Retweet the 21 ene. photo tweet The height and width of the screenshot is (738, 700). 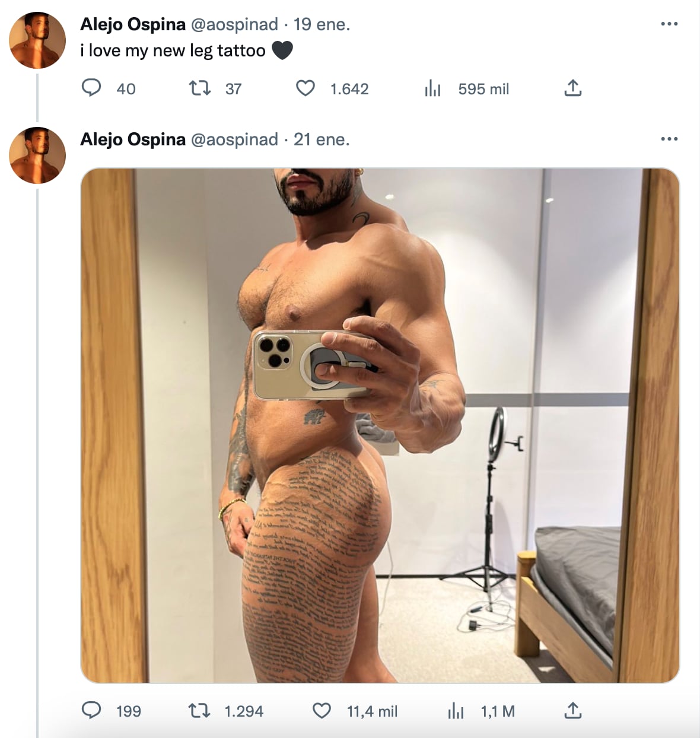point(199,711)
